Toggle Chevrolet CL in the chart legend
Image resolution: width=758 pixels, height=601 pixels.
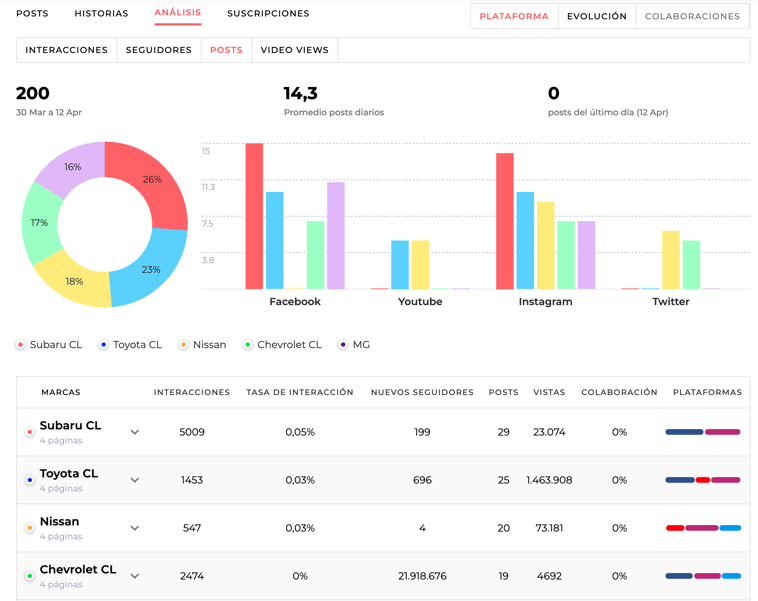[x=283, y=345]
